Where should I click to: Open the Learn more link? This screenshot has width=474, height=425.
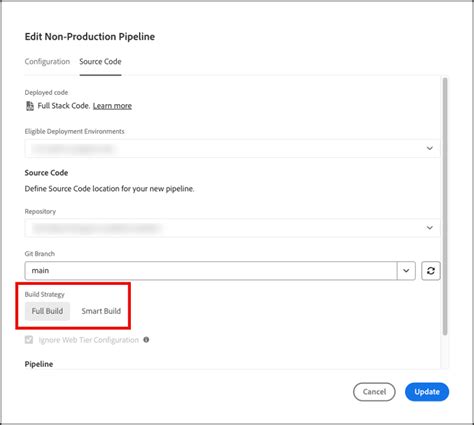click(112, 106)
